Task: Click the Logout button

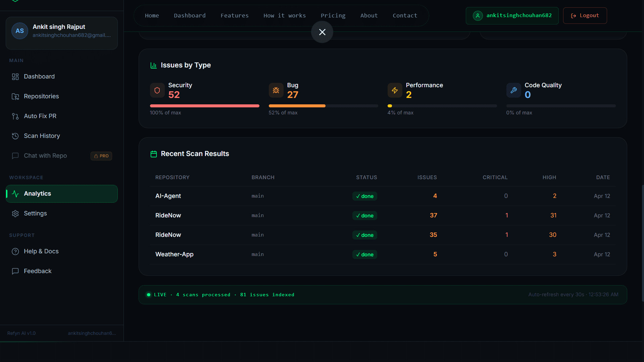Action: [585, 15]
